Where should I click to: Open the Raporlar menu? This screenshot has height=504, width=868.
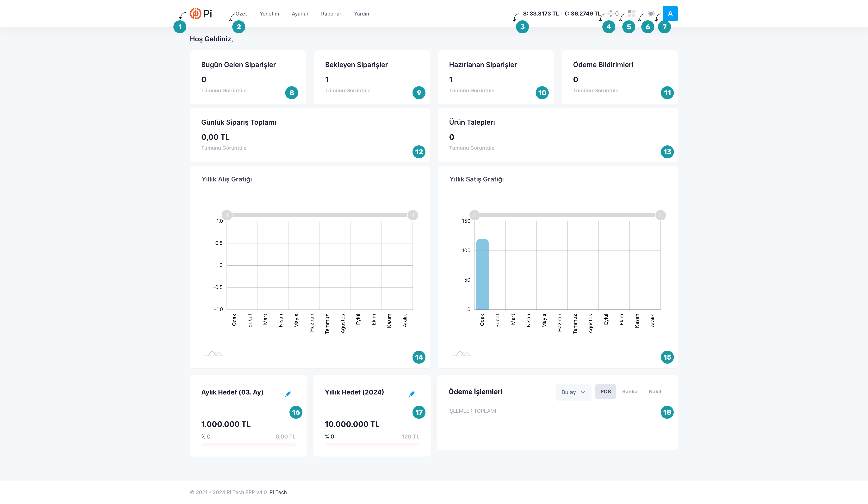[x=331, y=14]
